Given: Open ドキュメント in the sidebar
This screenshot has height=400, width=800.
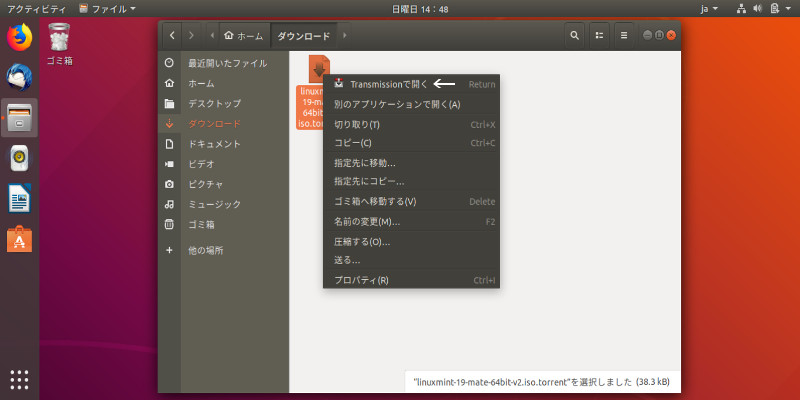Looking at the screenshot, I should coord(223,144).
